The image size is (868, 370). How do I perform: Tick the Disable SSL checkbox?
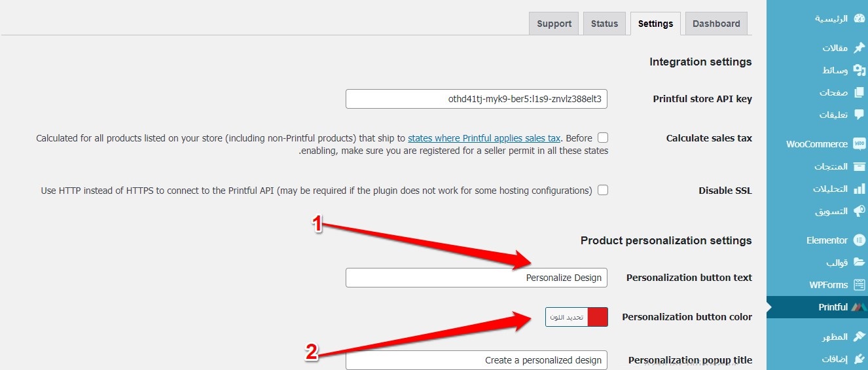(x=603, y=190)
